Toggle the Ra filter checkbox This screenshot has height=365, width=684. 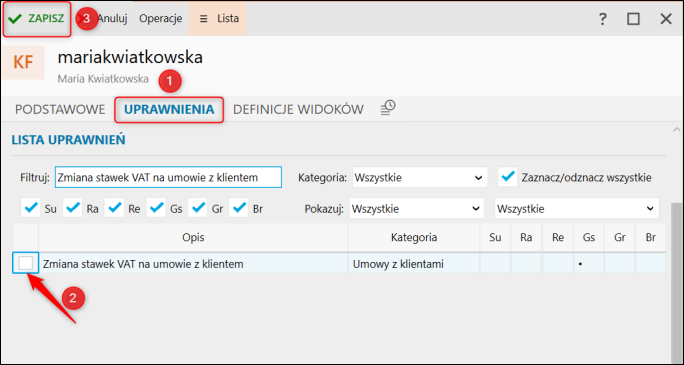pyautogui.click(x=73, y=208)
